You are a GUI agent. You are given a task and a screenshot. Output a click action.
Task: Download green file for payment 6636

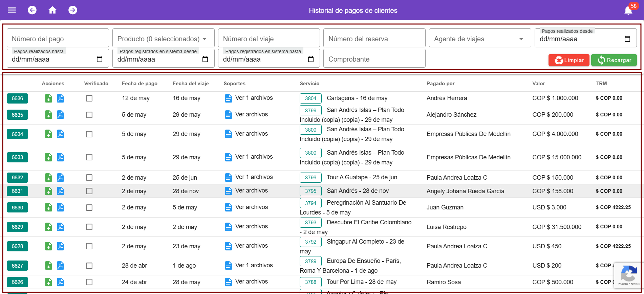click(x=49, y=98)
